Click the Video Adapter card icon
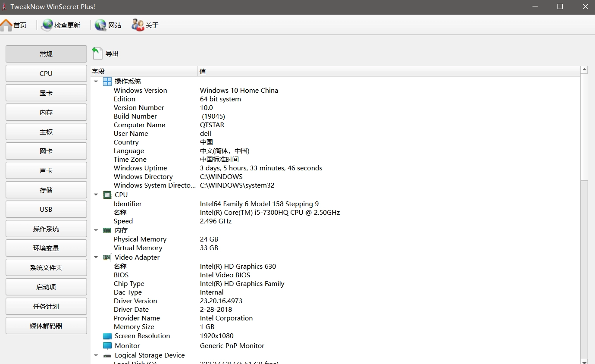The width and height of the screenshot is (595, 364). pos(107,257)
